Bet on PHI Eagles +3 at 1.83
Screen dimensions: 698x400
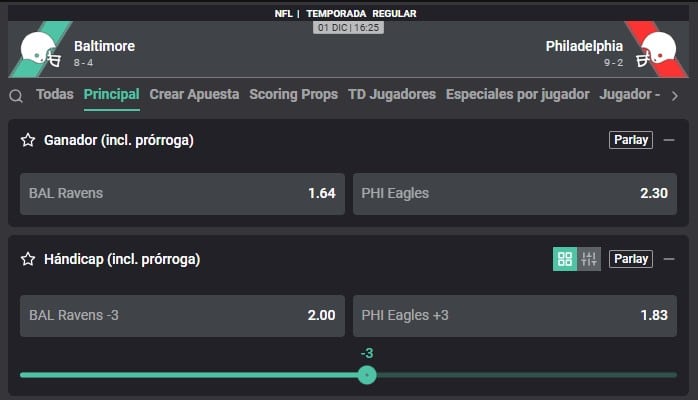(x=515, y=315)
